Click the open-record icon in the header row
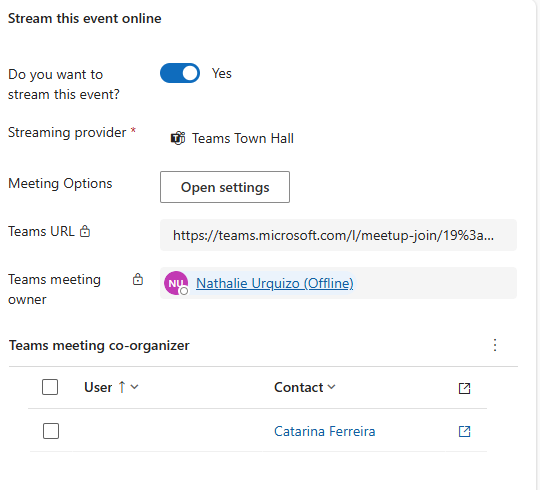The width and height of the screenshot is (540, 490). (465, 388)
